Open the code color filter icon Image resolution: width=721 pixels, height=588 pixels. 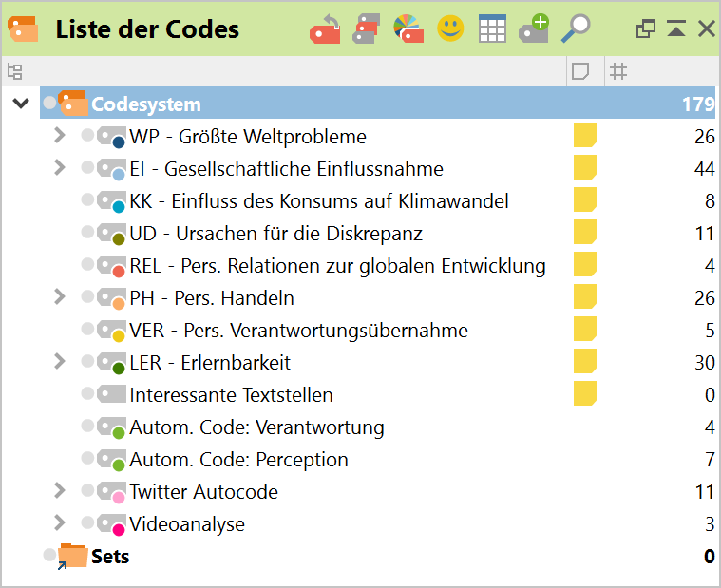(408, 29)
